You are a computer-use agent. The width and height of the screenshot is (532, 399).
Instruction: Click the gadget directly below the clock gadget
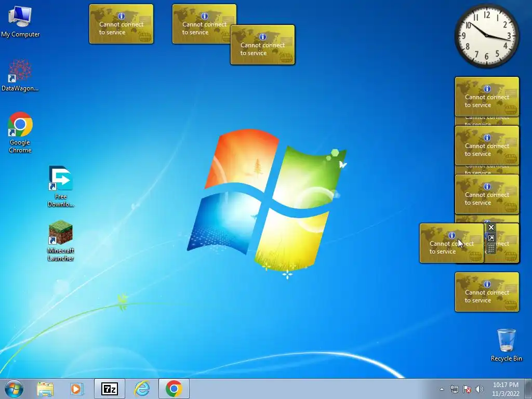tap(487, 96)
